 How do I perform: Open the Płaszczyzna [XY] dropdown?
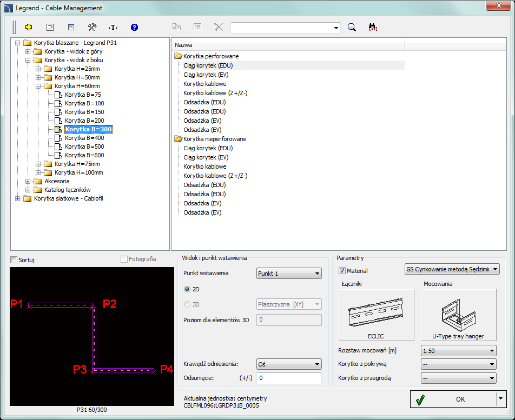point(289,304)
